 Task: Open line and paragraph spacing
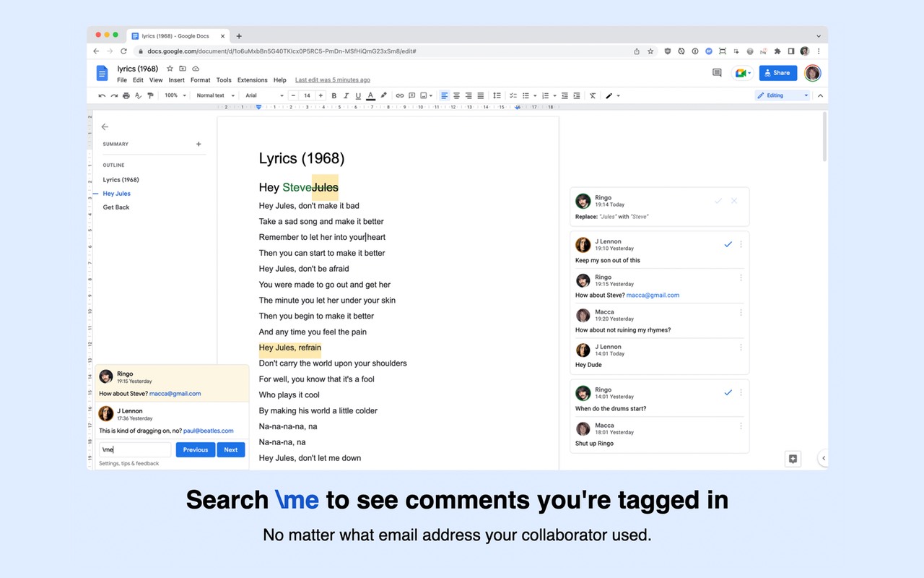(x=497, y=95)
